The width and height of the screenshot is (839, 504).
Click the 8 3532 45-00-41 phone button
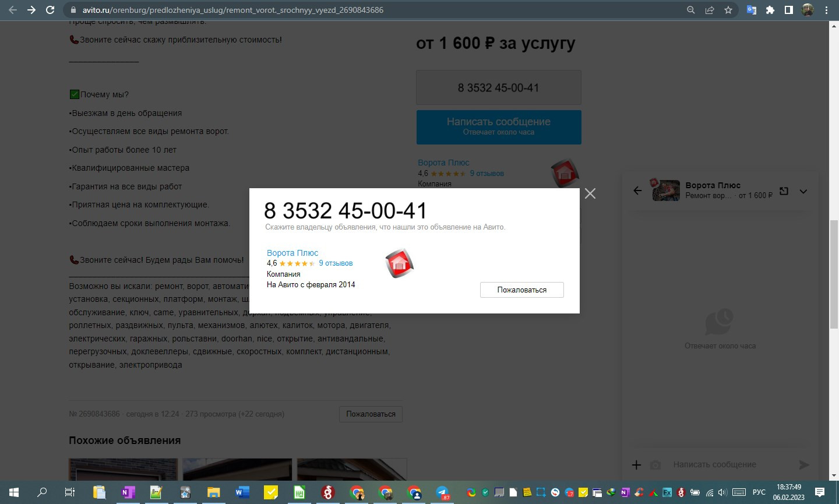click(499, 88)
